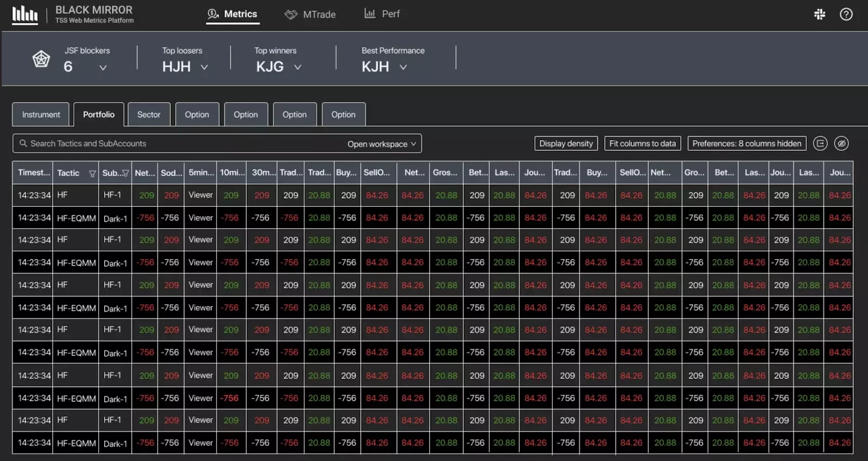Open the Best Performance KJH dropdown
This screenshot has width=868, height=461.
point(403,67)
